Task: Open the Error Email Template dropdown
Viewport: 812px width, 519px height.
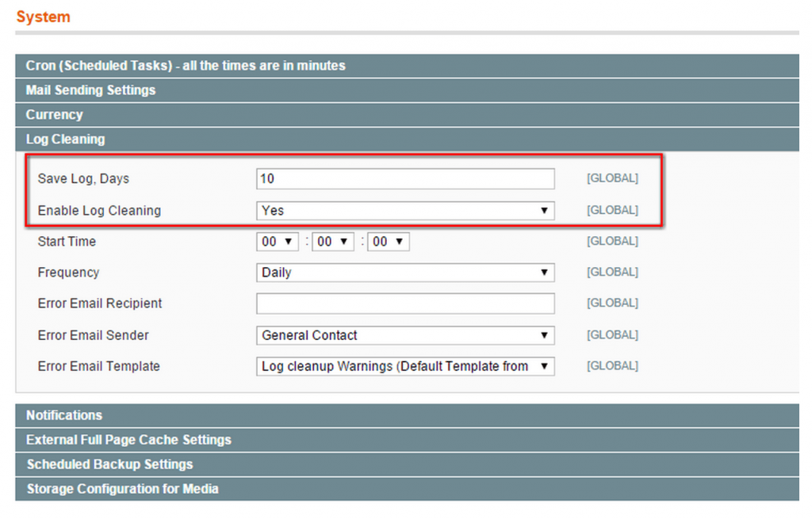Action: coord(405,366)
